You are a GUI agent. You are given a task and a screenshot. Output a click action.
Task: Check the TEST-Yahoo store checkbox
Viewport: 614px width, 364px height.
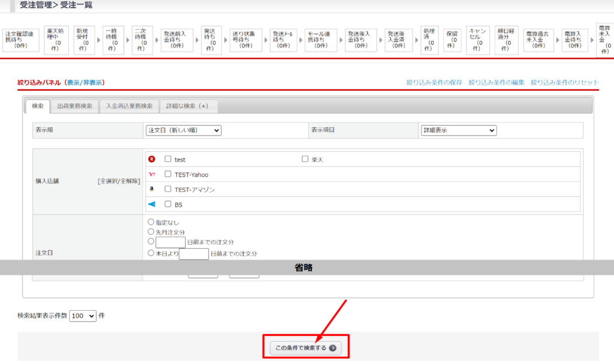168,175
